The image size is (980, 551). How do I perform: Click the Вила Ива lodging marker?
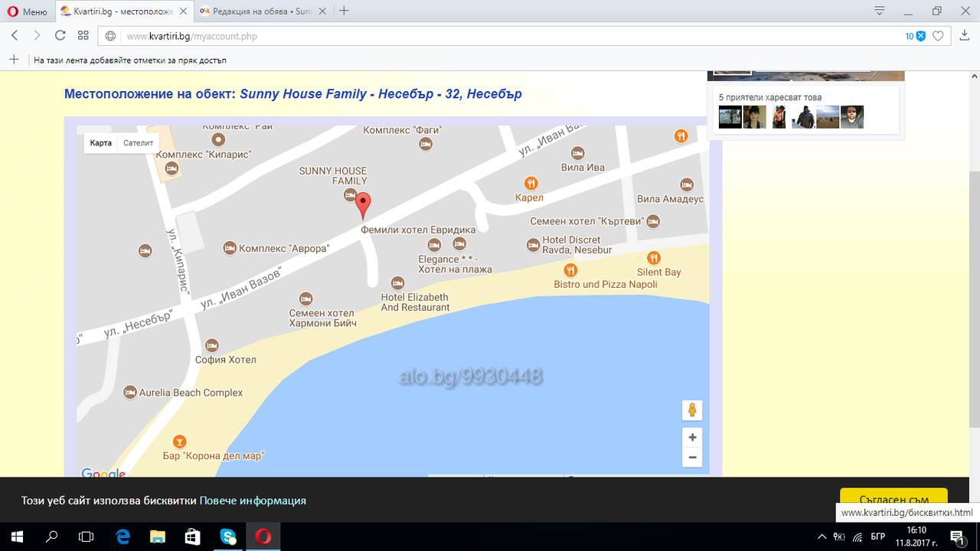(578, 154)
